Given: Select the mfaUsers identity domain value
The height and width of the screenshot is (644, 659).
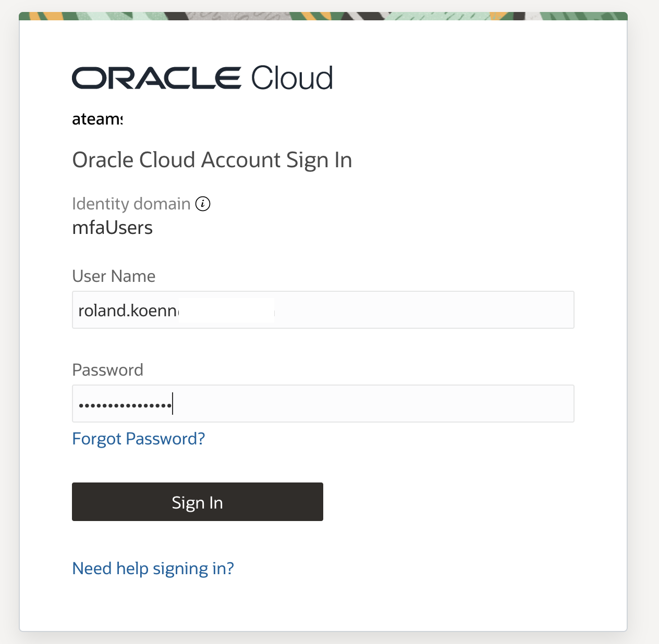Looking at the screenshot, I should (112, 228).
